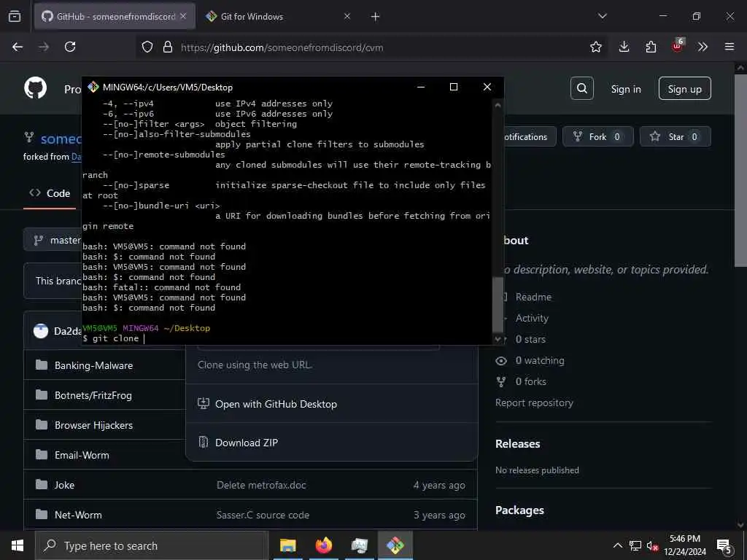The height and width of the screenshot is (560, 747).
Task: Show more tools with the double chevron
Action: (703, 47)
